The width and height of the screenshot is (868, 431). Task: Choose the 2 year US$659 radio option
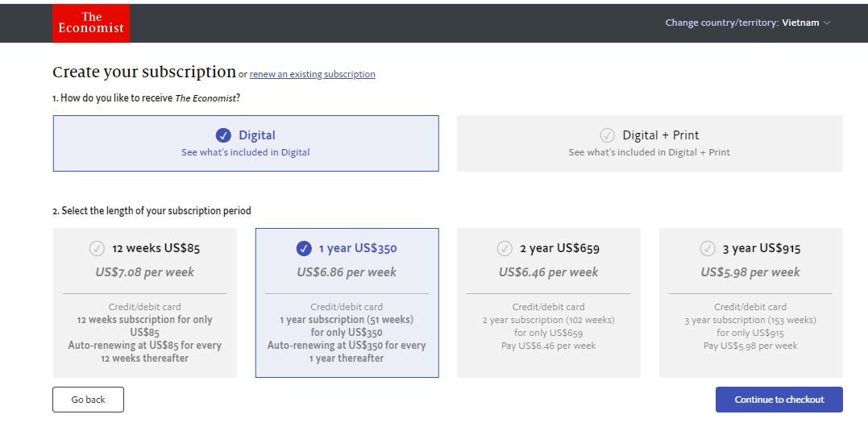[x=505, y=248]
